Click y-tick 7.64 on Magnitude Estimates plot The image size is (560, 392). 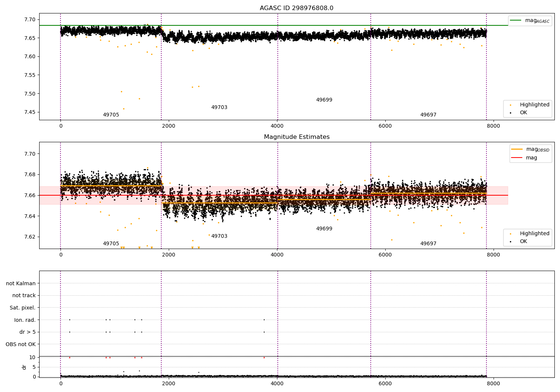30,216
